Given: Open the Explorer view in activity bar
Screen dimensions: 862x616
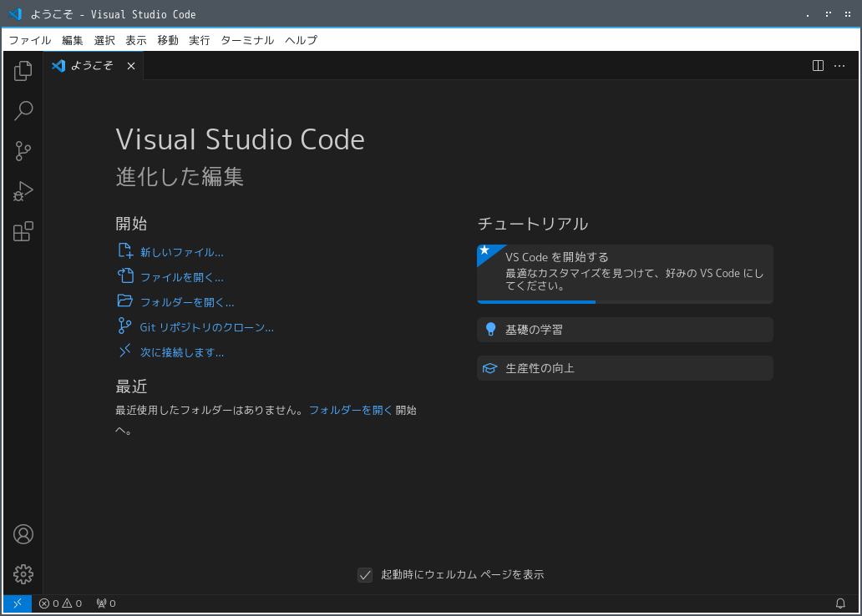Looking at the screenshot, I should pos(23,70).
